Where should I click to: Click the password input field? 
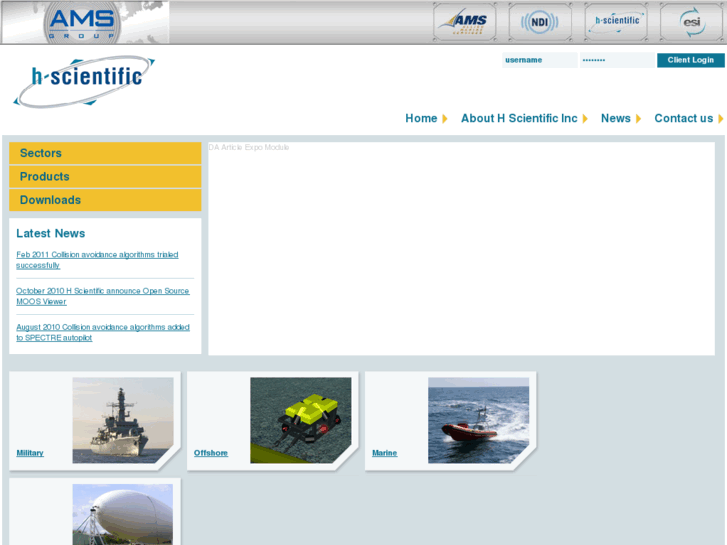click(x=617, y=60)
